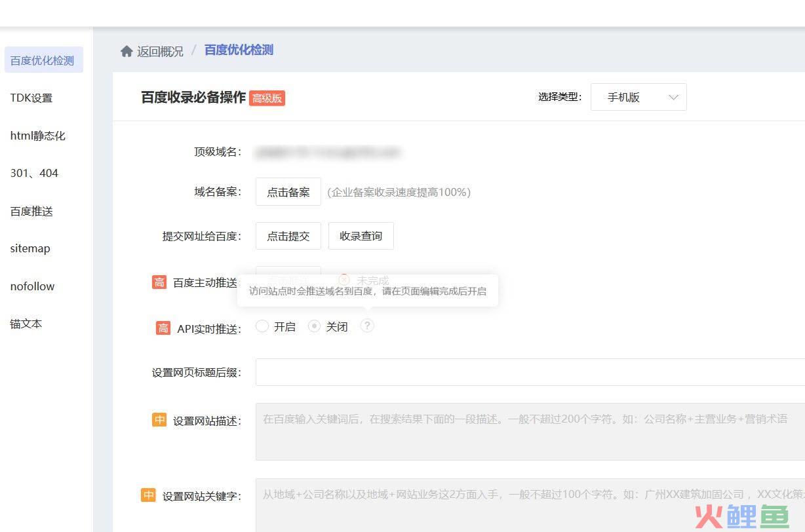Click the 设置网站关键字 text area
This screenshot has width=805, height=532.
pos(530,505)
